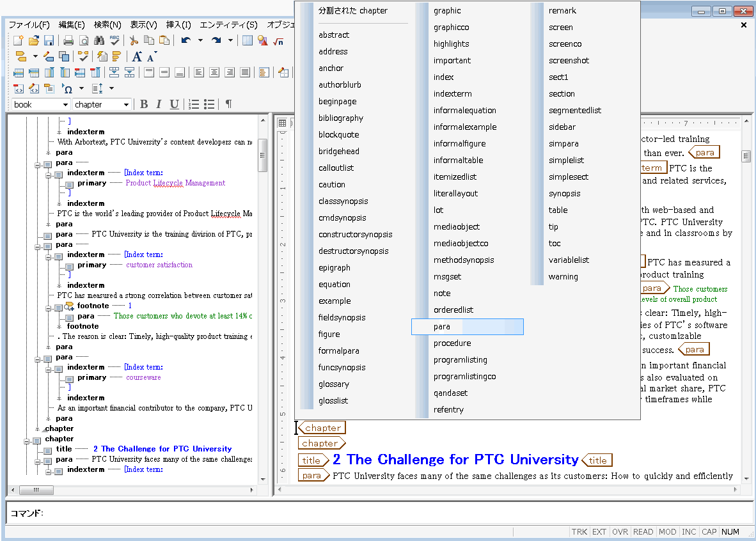This screenshot has height=541, width=756.
Task: Redo action with forward curved arrow
Action: 216,41
